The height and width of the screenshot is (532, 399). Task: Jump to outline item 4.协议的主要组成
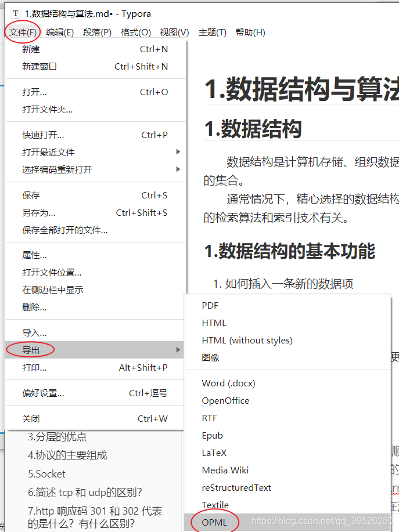[67, 455]
